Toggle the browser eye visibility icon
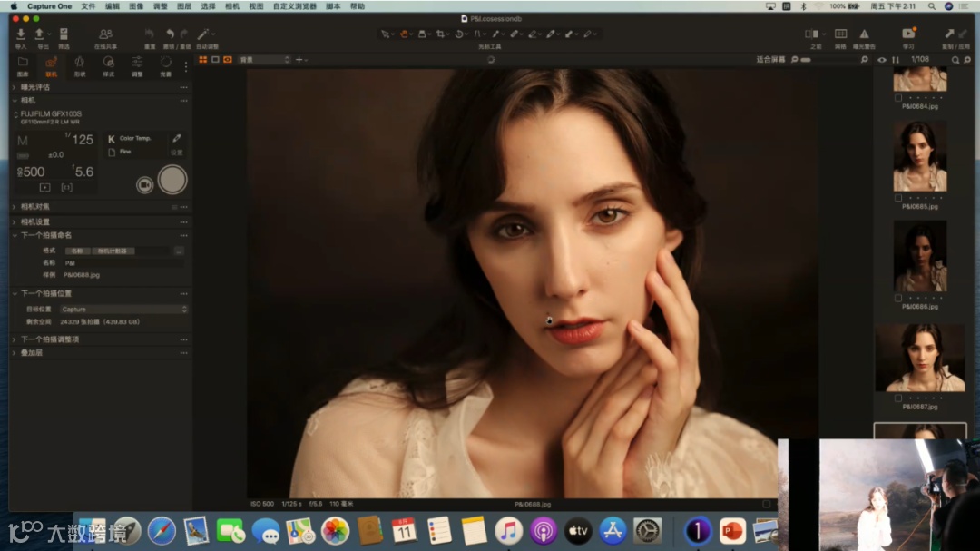 pyautogui.click(x=882, y=59)
